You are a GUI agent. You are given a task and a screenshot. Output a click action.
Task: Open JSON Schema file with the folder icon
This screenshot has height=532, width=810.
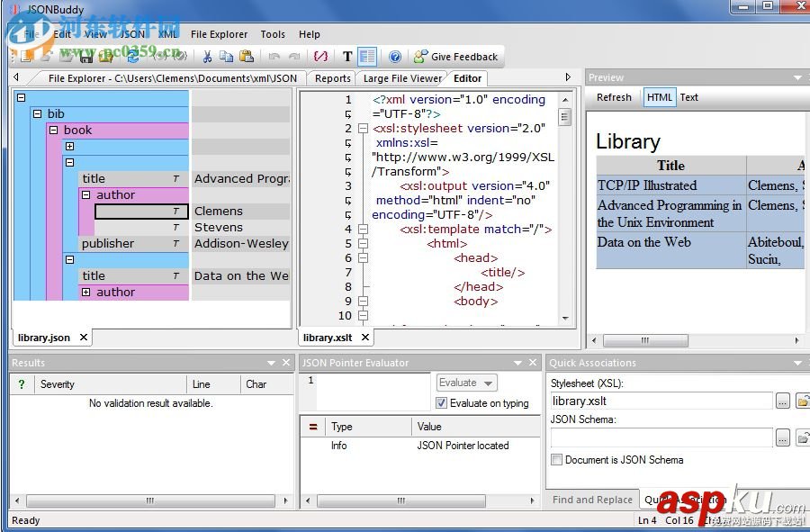[803, 438]
